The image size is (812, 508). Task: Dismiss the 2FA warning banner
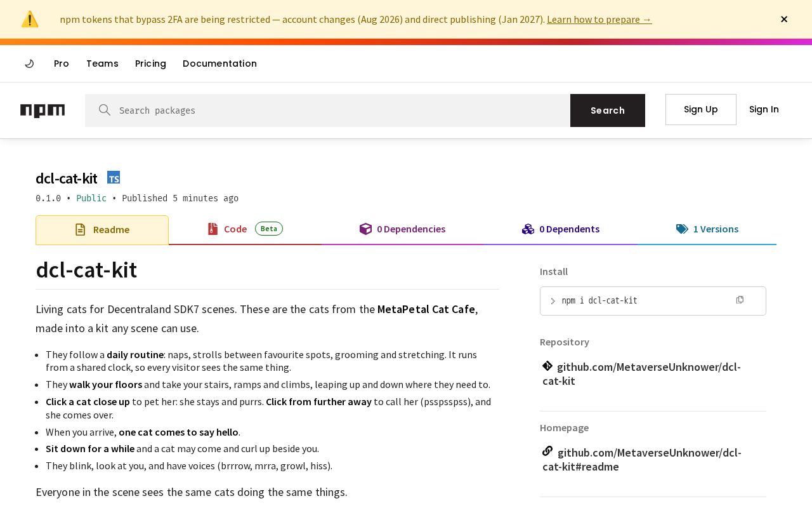coord(784,19)
